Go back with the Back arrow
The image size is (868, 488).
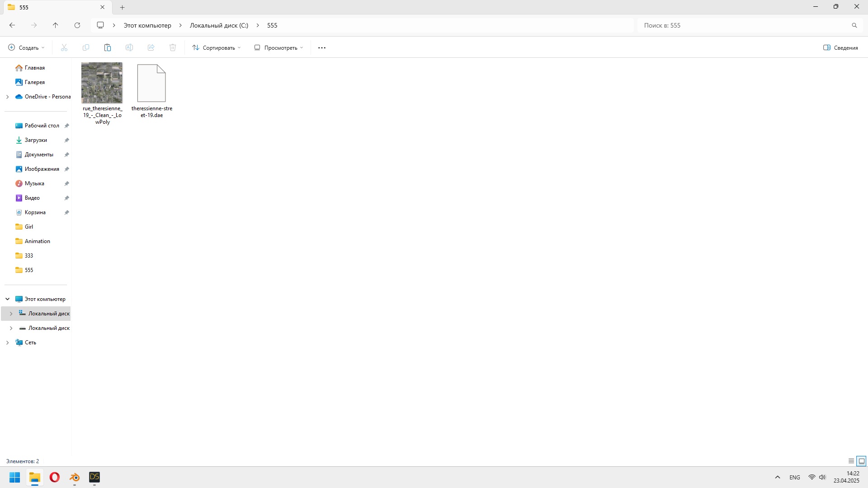12,25
